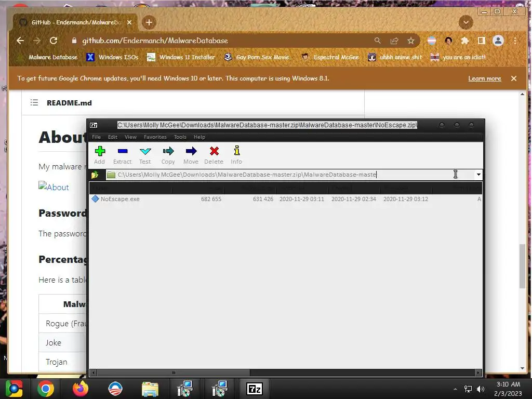Bookmark this page with the star
The image size is (532, 399).
[x=411, y=41]
